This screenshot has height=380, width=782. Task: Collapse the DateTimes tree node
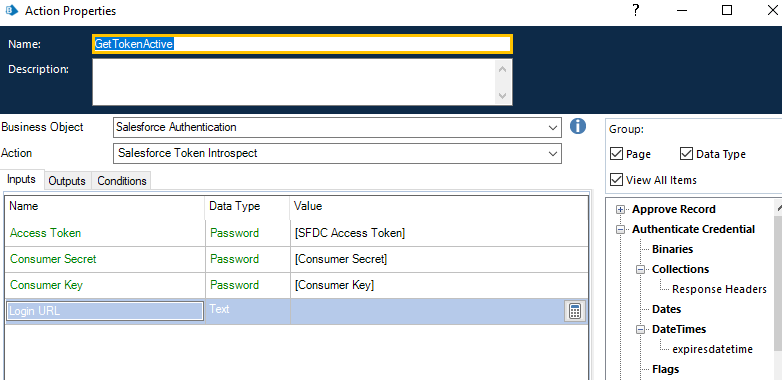coord(640,329)
